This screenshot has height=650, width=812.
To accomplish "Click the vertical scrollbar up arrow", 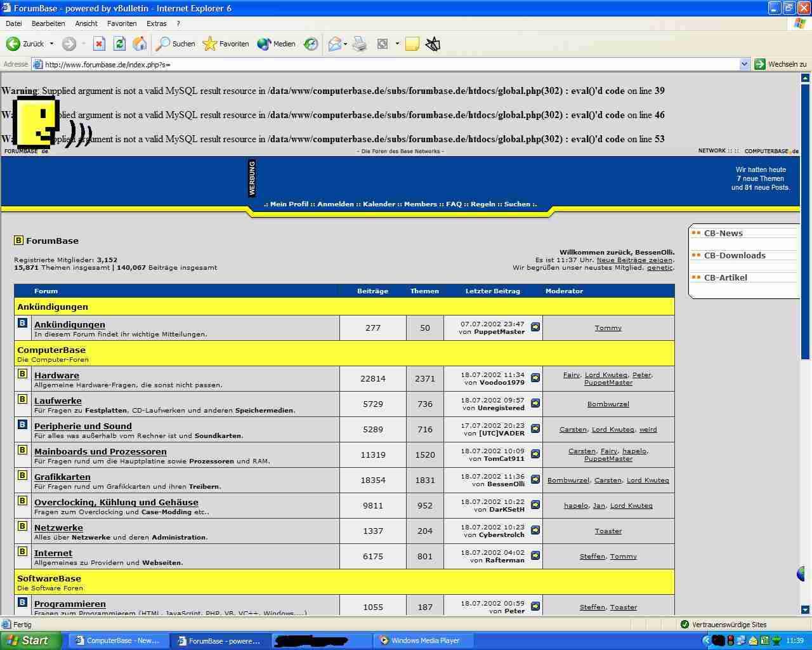I will pyautogui.click(x=805, y=78).
